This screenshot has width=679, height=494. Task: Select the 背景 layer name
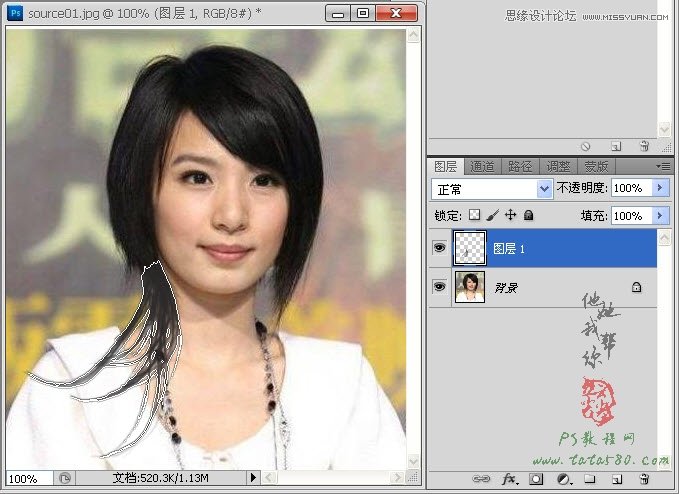click(x=506, y=287)
